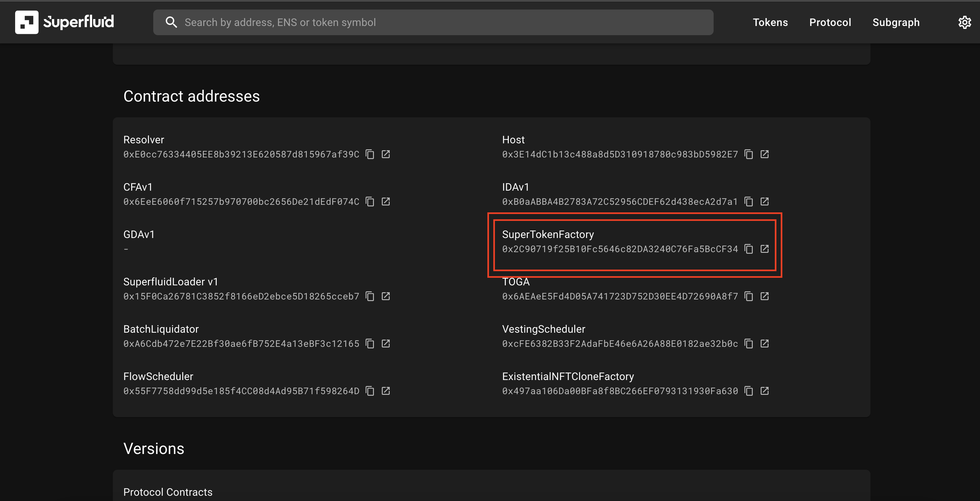Copy the IDAv1 contract address

(749, 202)
